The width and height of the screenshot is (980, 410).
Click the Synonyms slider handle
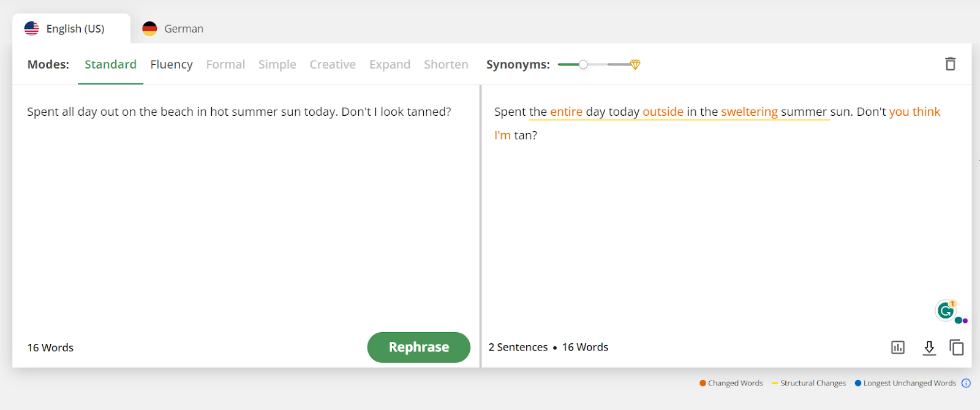click(583, 64)
